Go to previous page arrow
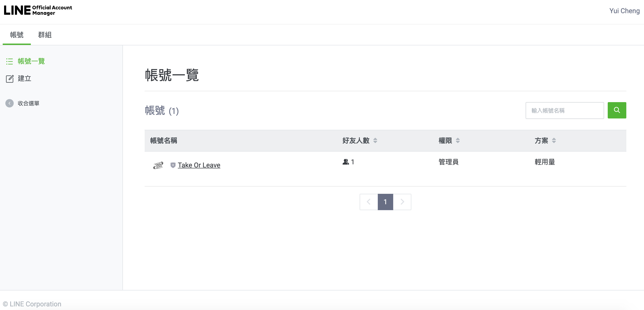This screenshot has height=310, width=644. pyautogui.click(x=368, y=202)
